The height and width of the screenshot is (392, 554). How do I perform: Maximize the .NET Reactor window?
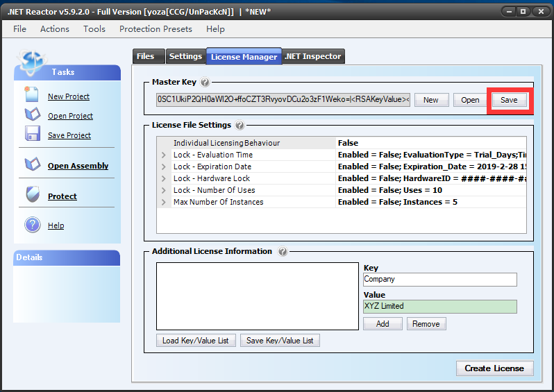click(x=523, y=12)
